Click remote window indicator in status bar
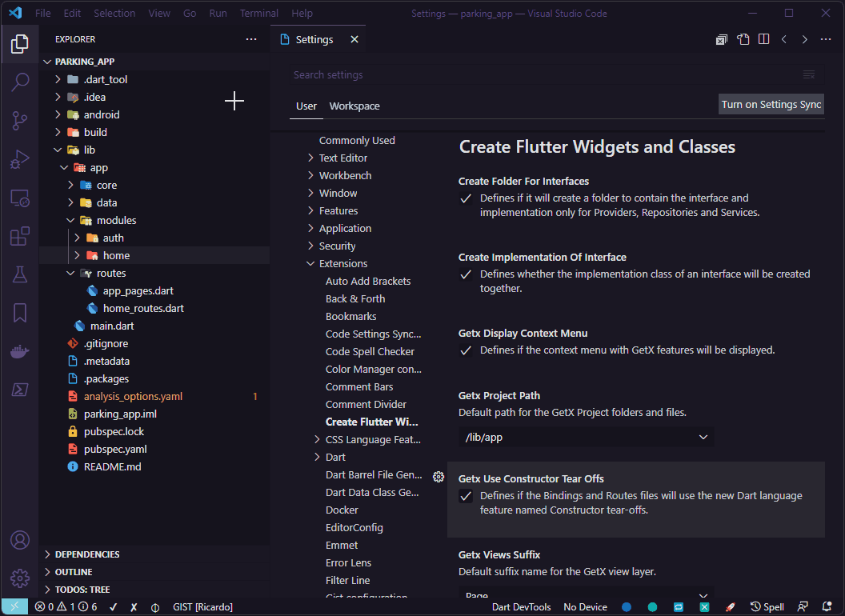The width and height of the screenshot is (845, 616). [14, 607]
